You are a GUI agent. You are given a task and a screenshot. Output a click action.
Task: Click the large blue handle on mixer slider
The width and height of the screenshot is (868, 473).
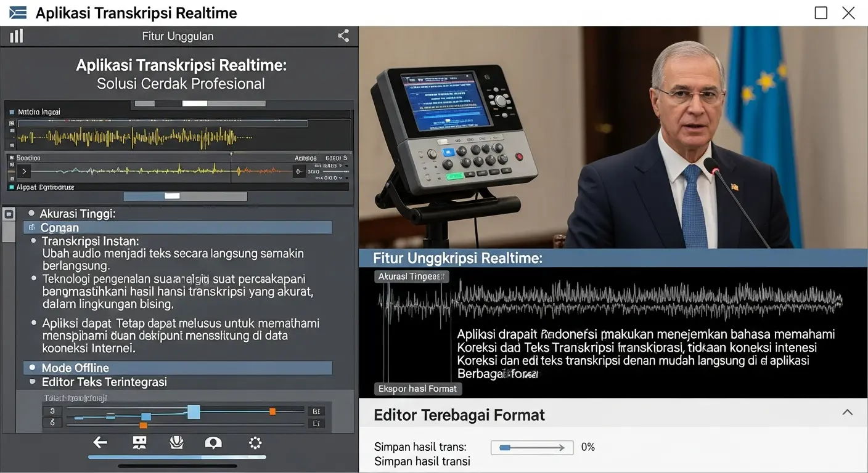(194, 412)
